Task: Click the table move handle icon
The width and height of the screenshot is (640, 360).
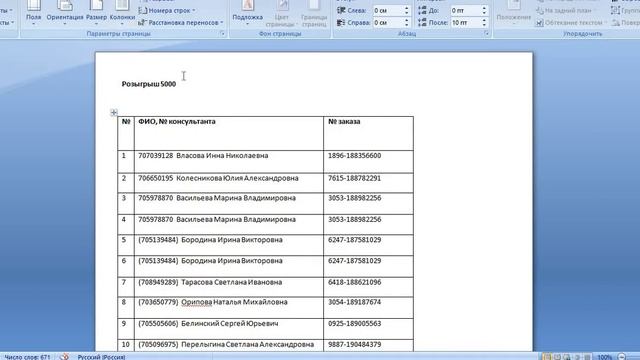Action: coord(114,112)
